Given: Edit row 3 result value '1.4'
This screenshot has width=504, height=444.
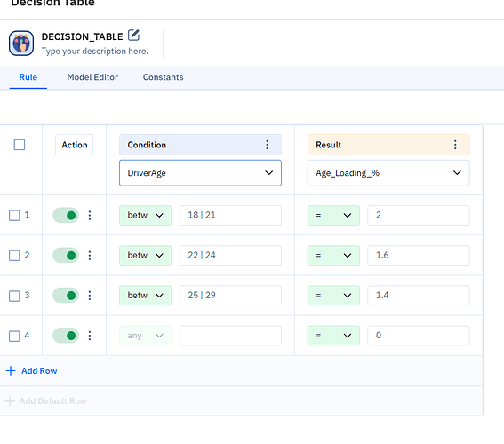Looking at the screenshot, I should click(x=419, y=296).
